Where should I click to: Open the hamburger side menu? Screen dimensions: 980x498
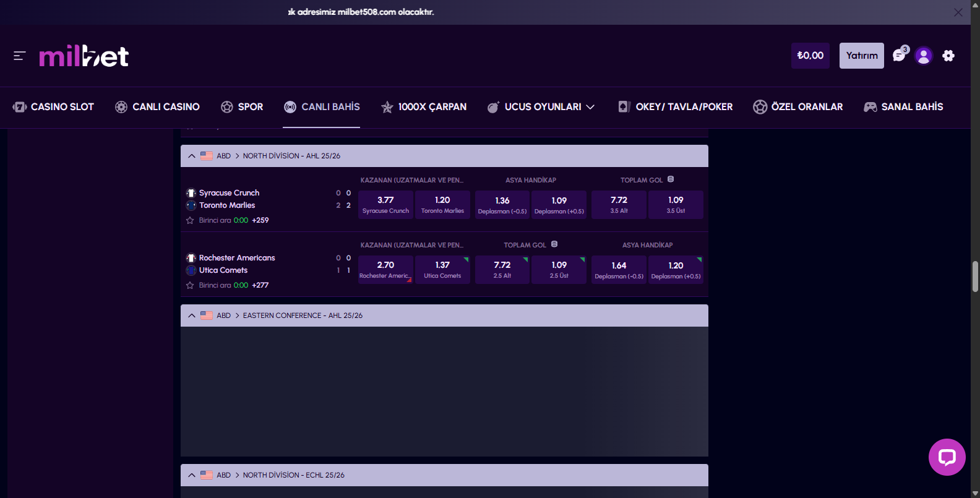click(19, 56)
